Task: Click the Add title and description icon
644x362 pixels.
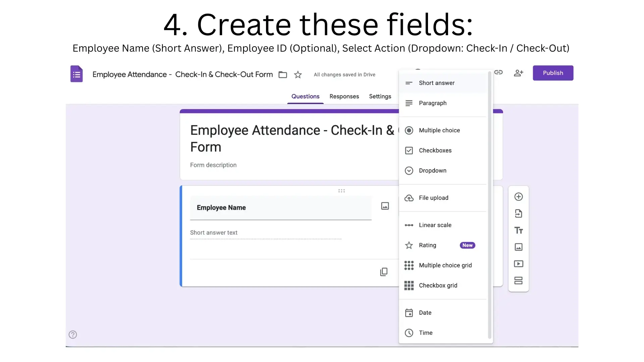Action: click(519, 230)
